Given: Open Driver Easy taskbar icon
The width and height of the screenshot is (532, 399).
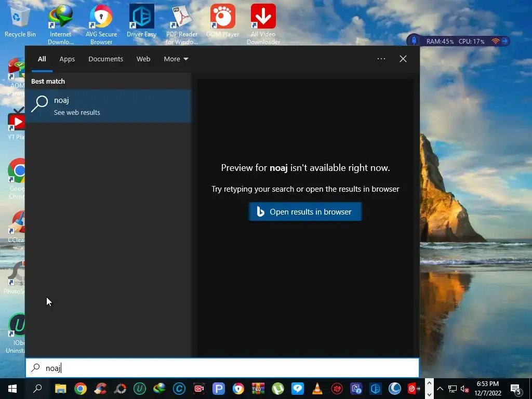Looking at the screenshot, I should pos(375,389).
